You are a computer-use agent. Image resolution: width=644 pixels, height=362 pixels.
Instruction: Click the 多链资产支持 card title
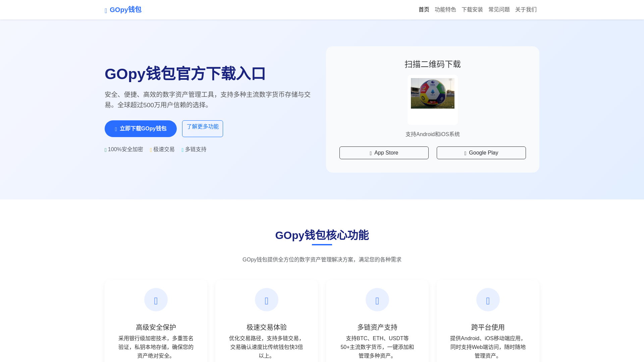click(x=377, y=327)
